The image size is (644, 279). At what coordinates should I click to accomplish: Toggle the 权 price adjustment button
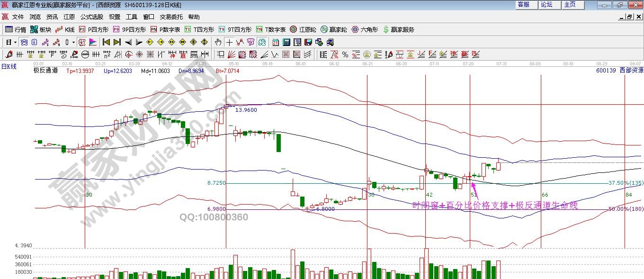point(82,42)
